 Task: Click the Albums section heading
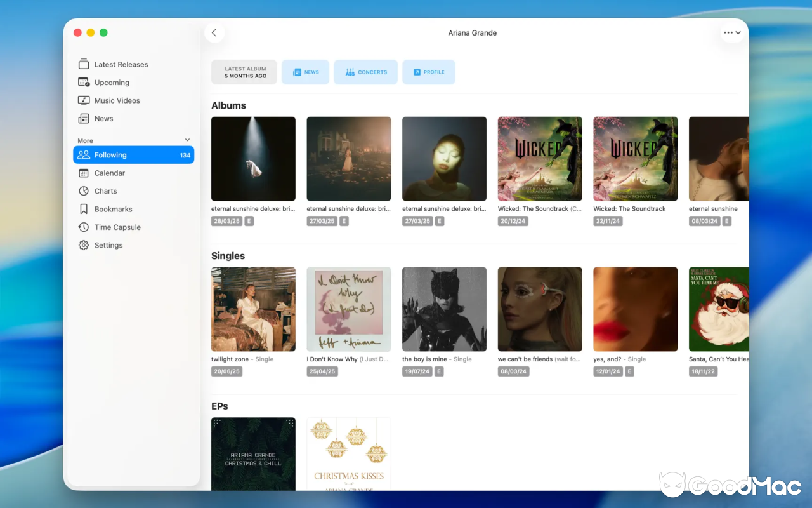click(228, 105)
